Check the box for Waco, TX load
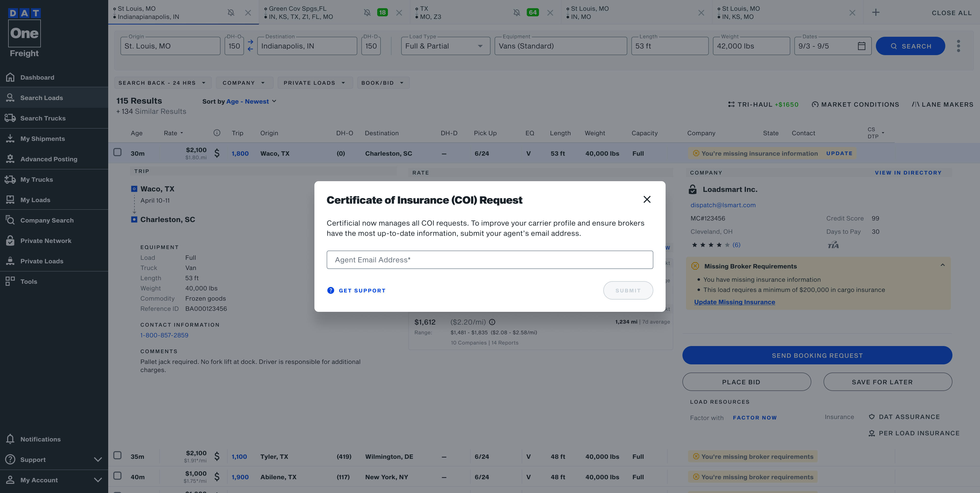This screenshot has width=980, height=493. tap(118, 153)
